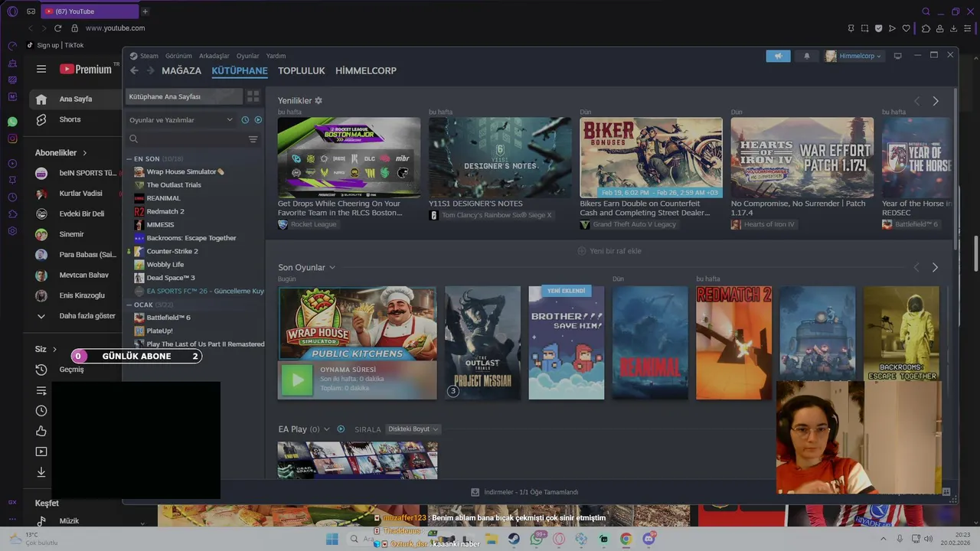
Task: Go back with Steam's back arrow
Action: [134, 70]
